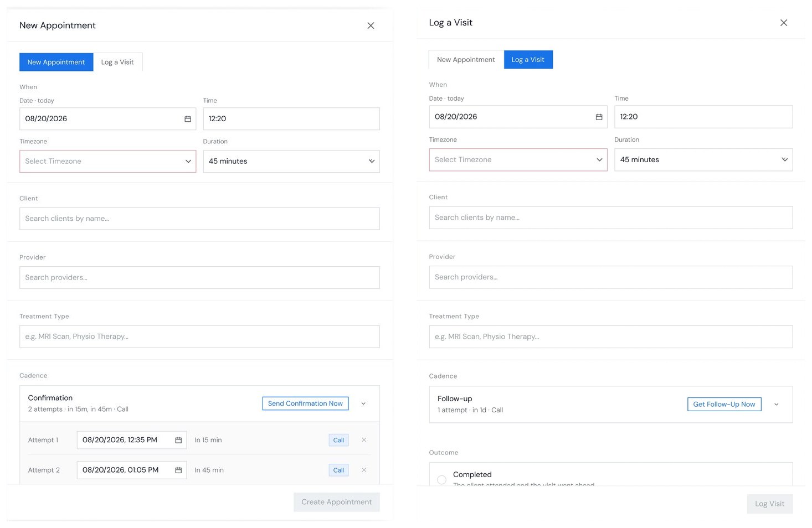Image resolution: width=812 pixels, height=528 pixels.
Task: Open calendar picker in New Appointment date field
Action: click(188, 119)
